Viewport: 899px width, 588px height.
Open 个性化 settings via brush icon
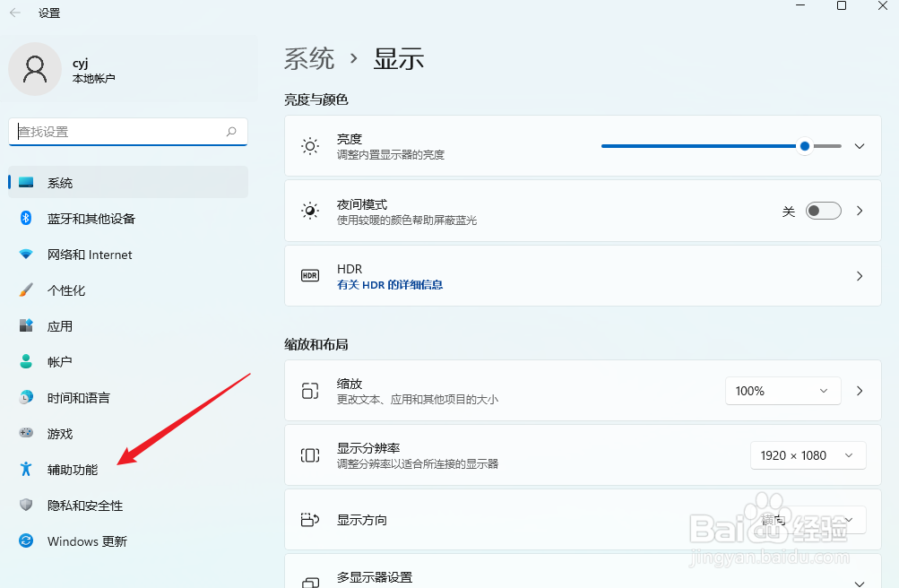(x=25, y=290)
